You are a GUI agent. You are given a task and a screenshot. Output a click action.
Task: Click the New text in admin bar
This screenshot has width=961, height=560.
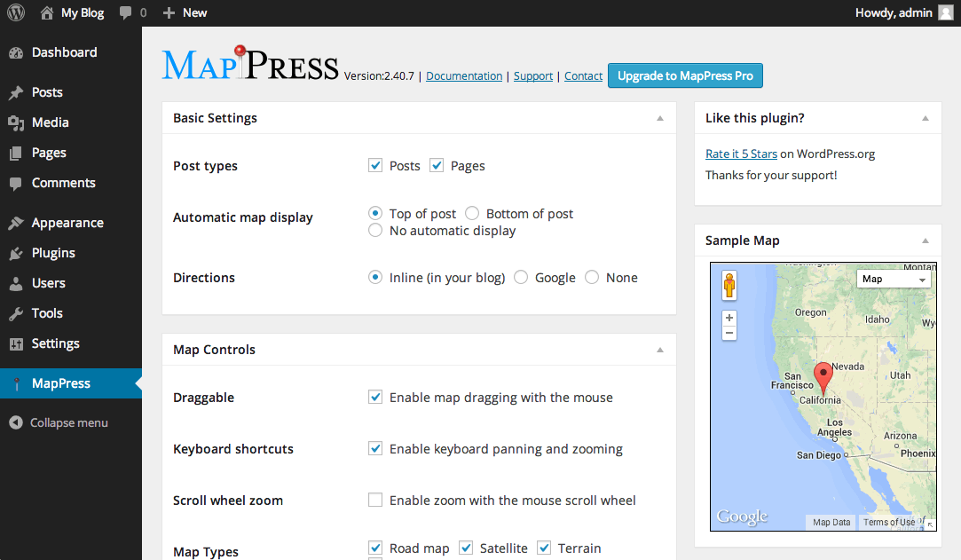pos(195,12)
